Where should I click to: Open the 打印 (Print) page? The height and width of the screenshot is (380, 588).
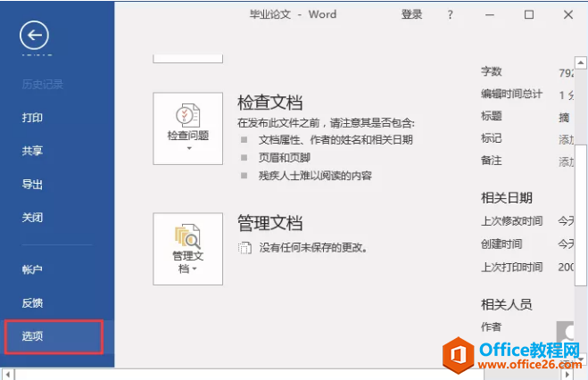(32, 118)
